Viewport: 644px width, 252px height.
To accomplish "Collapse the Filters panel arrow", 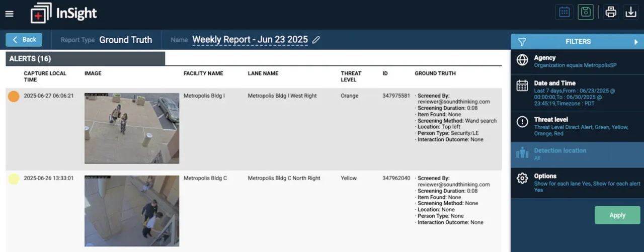I will (x=636, y=42).
